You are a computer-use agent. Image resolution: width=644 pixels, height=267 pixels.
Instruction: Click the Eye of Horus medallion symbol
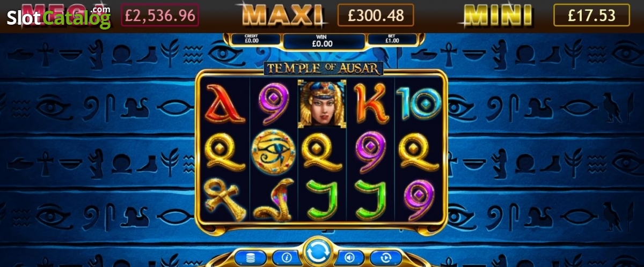tap(274, 152)
